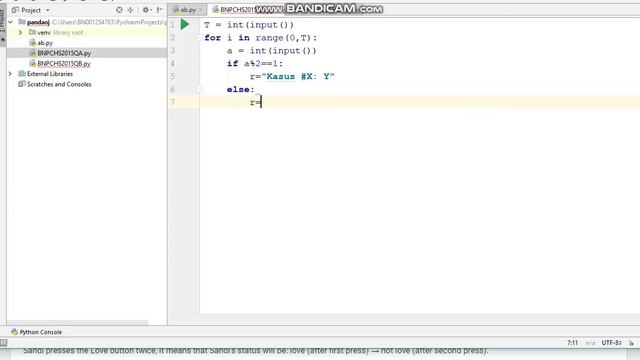Change file encoding UTF-8 in status bar
This screenshot has height=360, width=640.
(x=611, y=343)
